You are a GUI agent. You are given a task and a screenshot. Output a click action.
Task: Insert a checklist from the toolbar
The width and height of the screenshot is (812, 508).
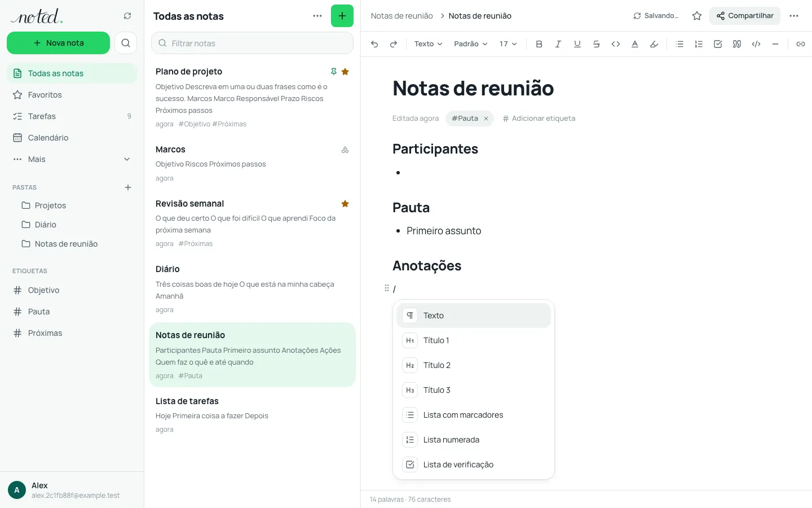[718, 44]
